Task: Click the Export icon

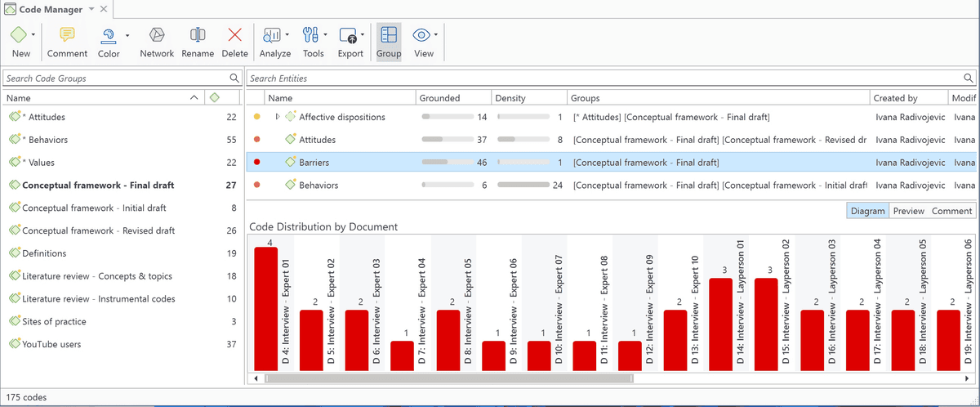Action: [x=347, y=35]
